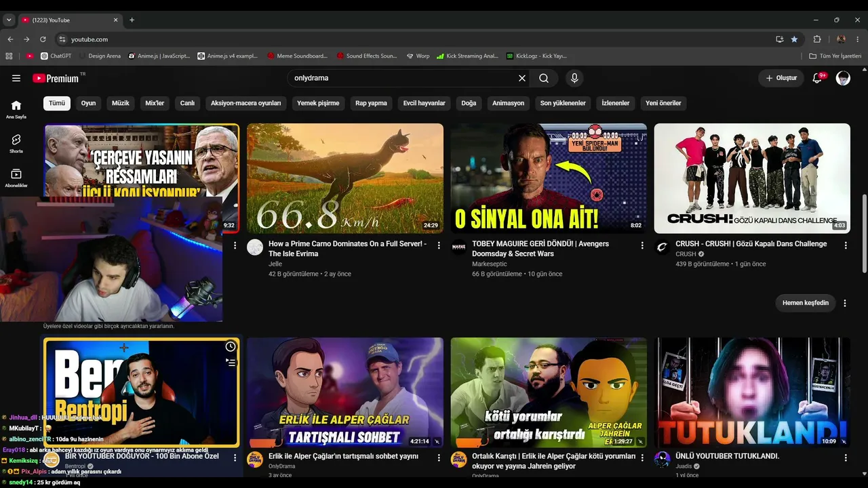Image resolution: width=868 pixels, height=488 pixels.
Task: Open Design Arena bookmark
Action: coord(100,56)
